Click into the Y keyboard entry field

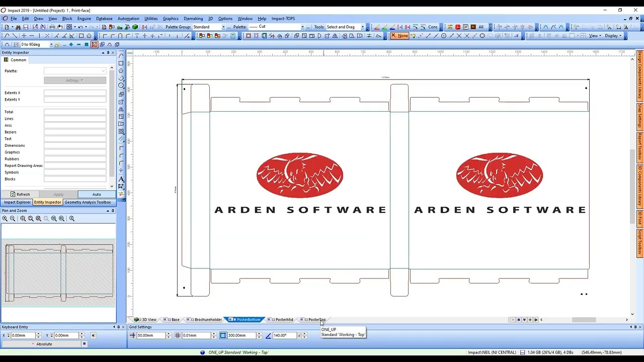pos(66,335)
